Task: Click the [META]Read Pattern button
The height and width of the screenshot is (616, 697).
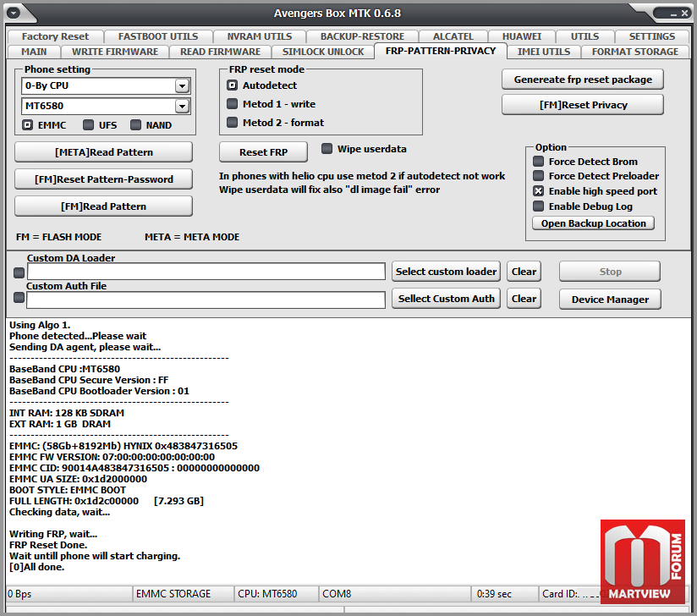Action: [x=103, y=152]
